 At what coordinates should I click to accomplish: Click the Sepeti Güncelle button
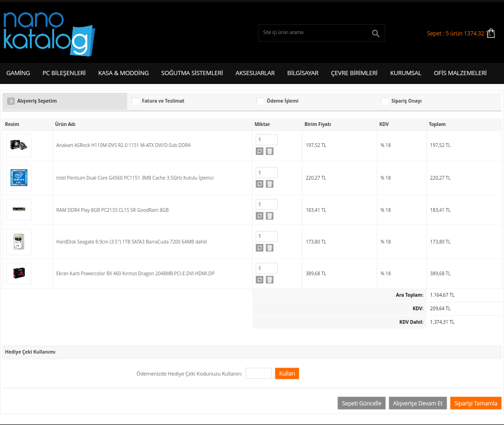362,403
